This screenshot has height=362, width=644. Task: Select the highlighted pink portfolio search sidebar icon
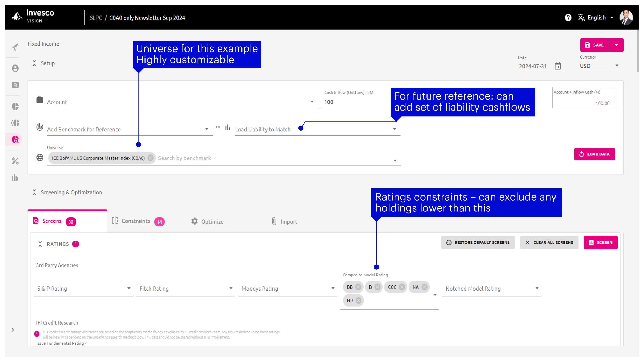click(15, 140)
